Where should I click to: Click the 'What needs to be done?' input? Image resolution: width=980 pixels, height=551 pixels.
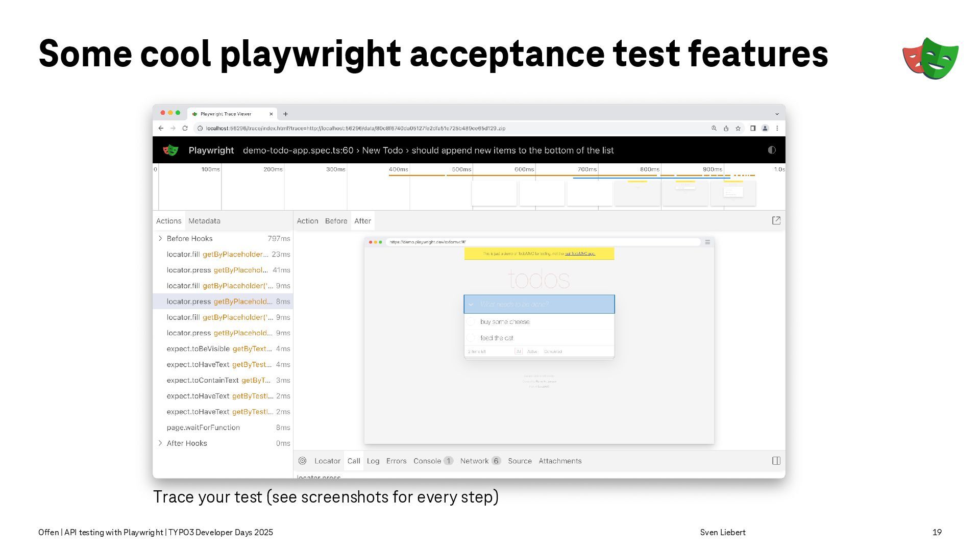(539, 304)
